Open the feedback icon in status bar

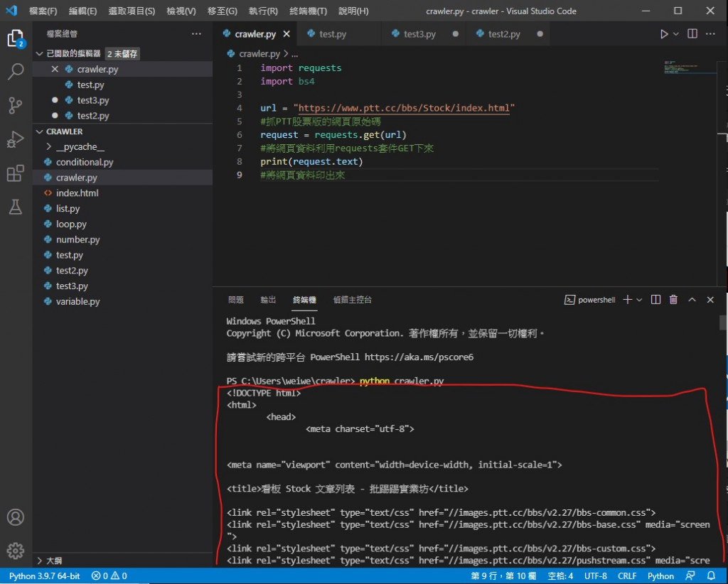click(x=690, y=575)
